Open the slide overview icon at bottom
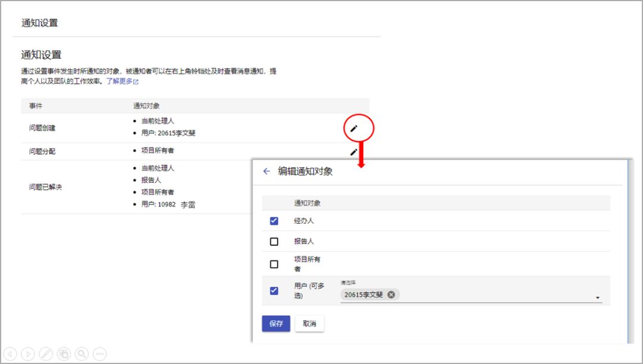 [64, 353]
